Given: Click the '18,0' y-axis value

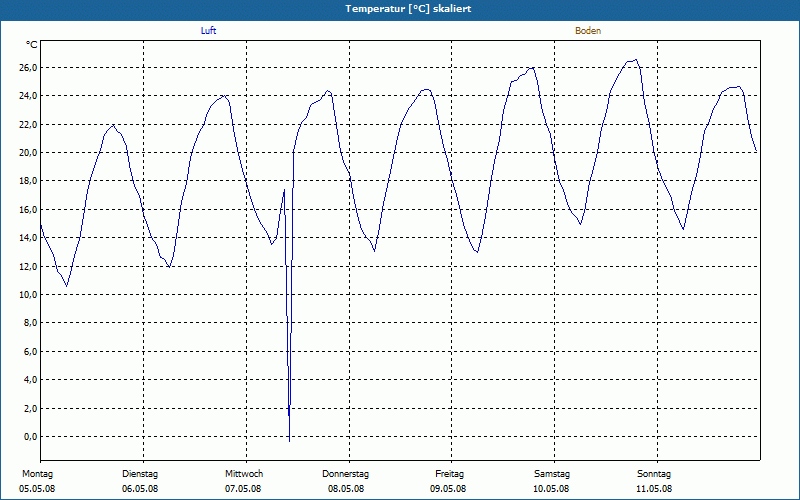Looking at the screenshot, I should [28, 181].
